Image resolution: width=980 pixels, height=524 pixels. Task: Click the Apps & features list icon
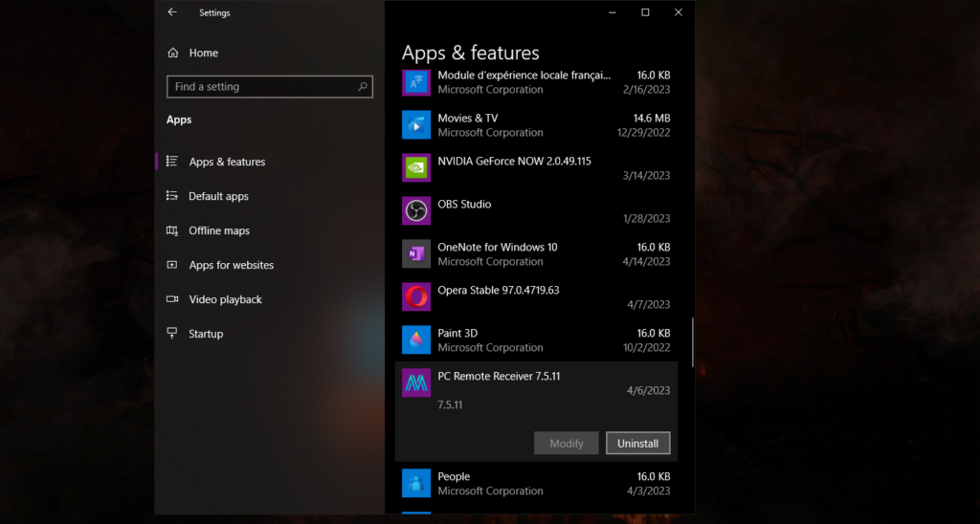[x=172, y=162]
